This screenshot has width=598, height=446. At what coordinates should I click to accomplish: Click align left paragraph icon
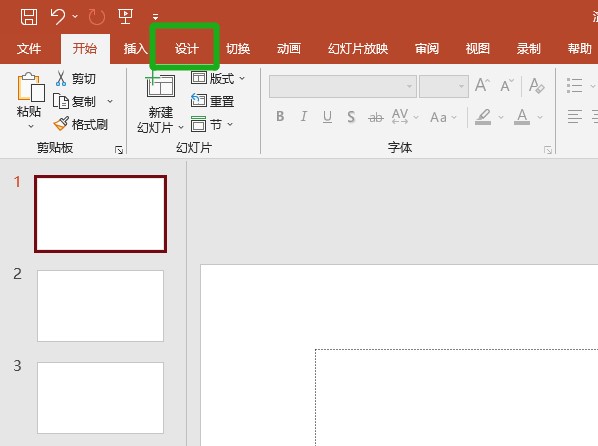tap(574, 116)
